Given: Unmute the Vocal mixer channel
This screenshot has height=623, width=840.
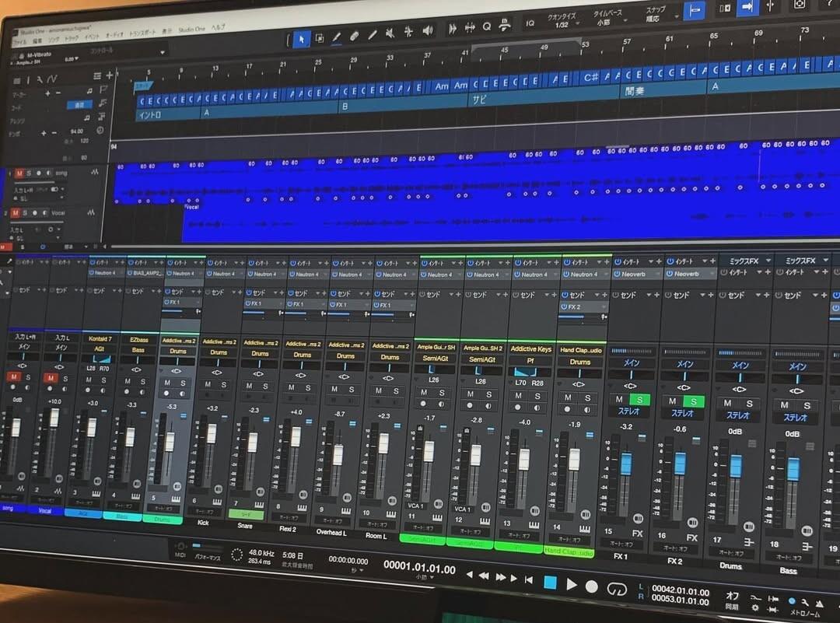Looking at the screenshot, I should (x=52, y=379).
